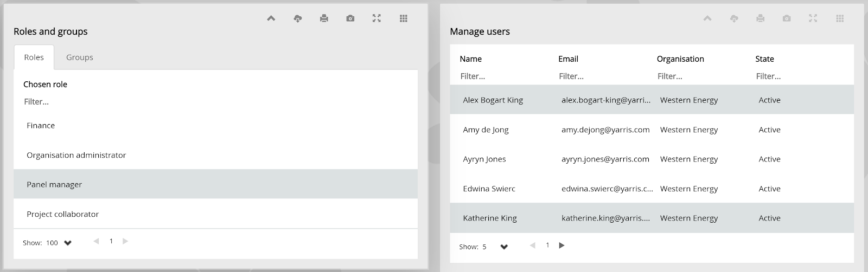Click Katherine King's email cell
The width and height of the screenshot is (868, 272).
(x=605, y=218)
